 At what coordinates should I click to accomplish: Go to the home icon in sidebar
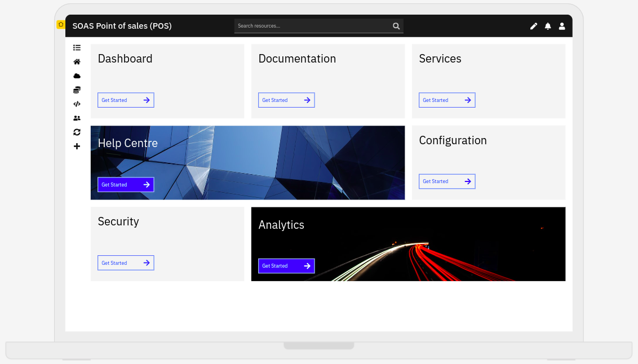click(x=77, y=62)
